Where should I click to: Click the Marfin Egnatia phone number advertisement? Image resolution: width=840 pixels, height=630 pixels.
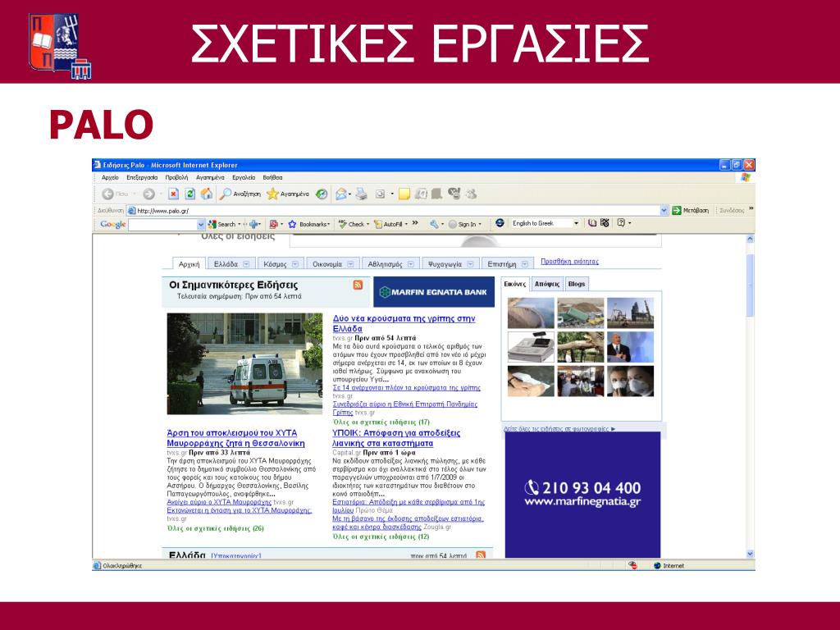(x=582, y=495)
